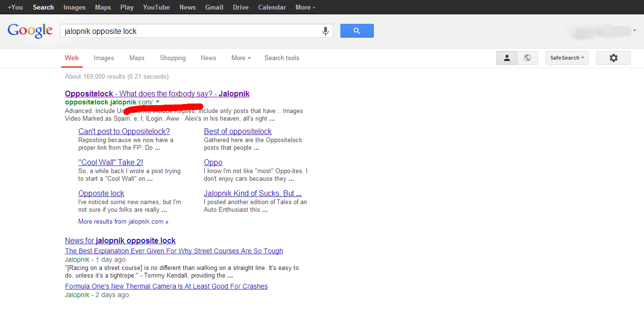Open +You in top bar

point(15,7)
